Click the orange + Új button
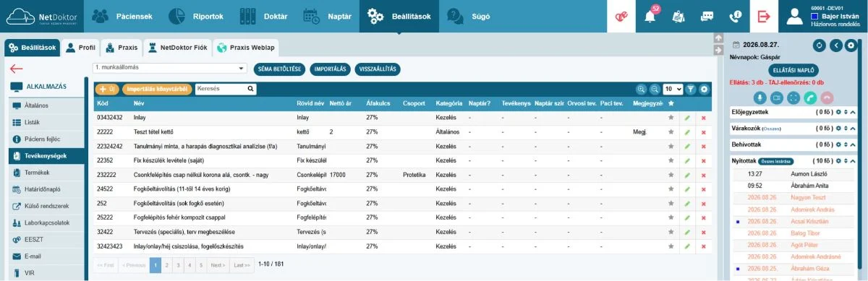The image size is (868, 281). tap(107, 90)
